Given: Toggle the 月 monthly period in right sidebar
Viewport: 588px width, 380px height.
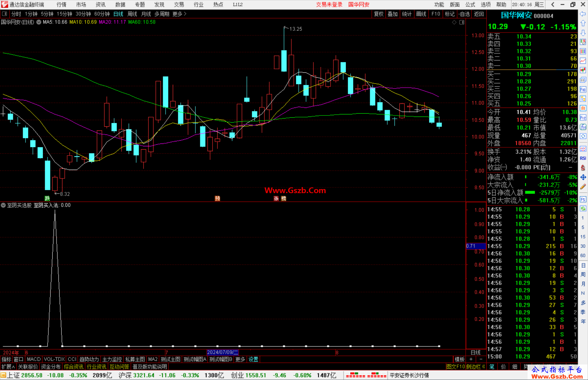Looking at the screenshot, I should click(x=583, y=284).
